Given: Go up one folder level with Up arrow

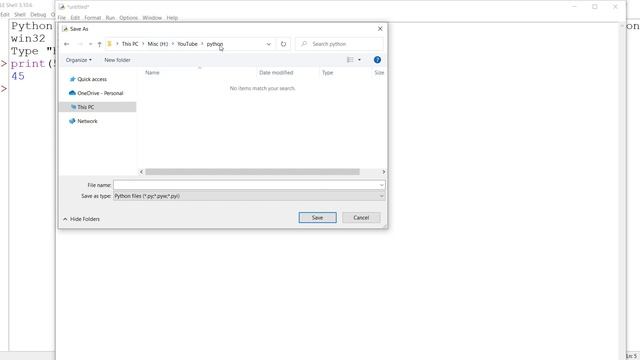Looking at the screenshot, I should pyautogui.click(x=99, y=44).
